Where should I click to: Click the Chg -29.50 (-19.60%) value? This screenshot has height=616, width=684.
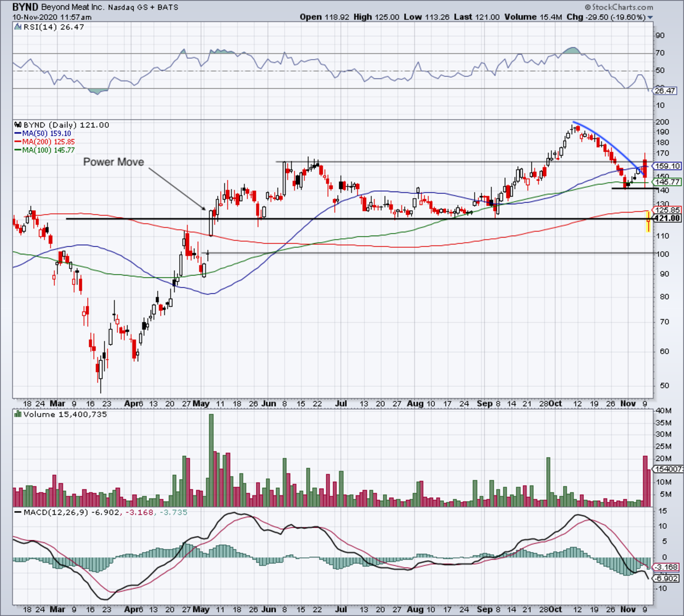tap(606, 17)
